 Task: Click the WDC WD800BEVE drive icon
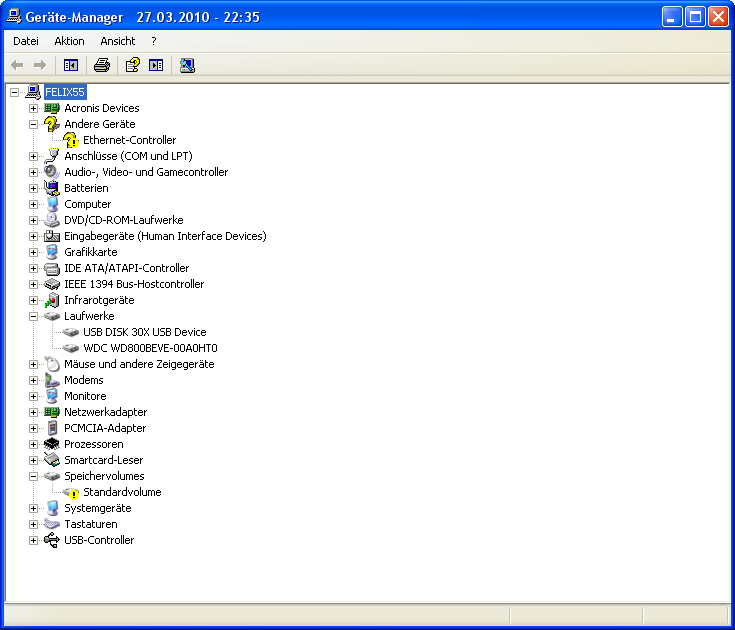coord(71,348)
